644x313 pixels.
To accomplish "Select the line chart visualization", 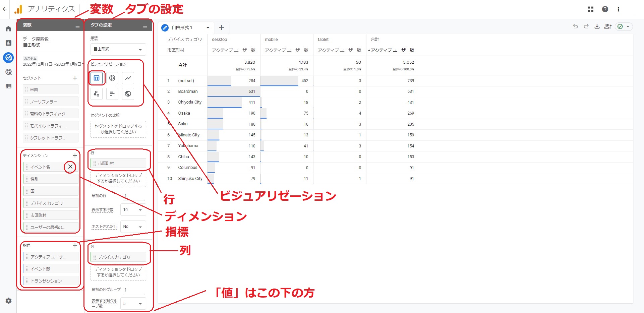I will [x=128, y=78].
